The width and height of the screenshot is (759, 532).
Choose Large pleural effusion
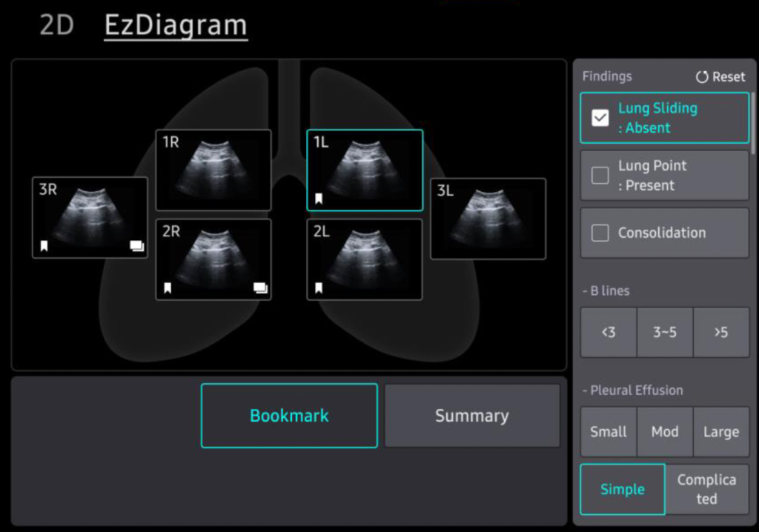721,431
